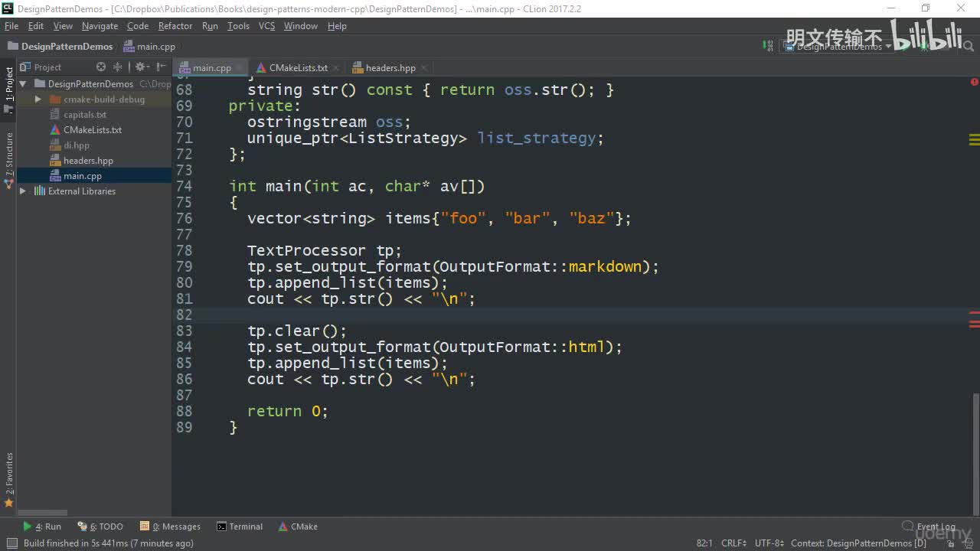Collapse the DesignPatternDemos root folder

click(23, 84)
